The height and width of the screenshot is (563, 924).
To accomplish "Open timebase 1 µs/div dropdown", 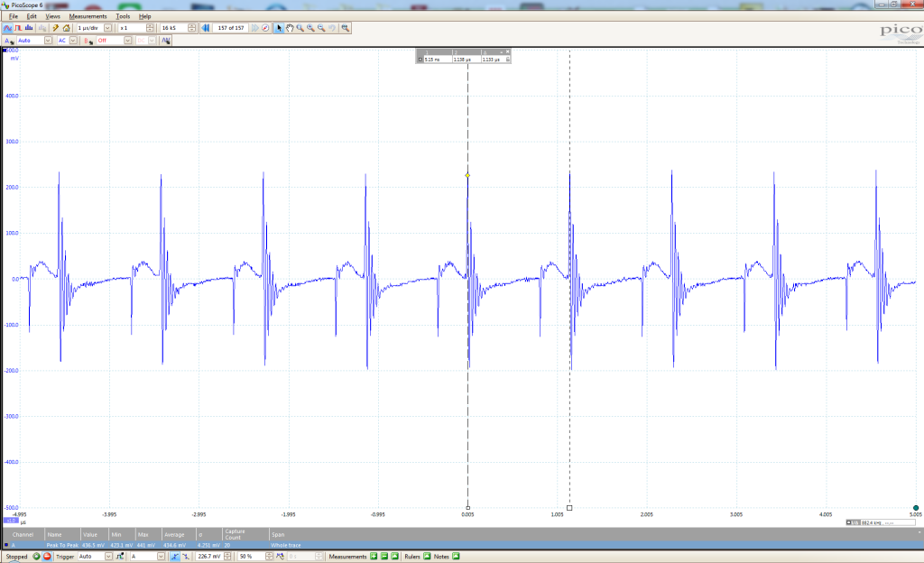I will tap(108, 28).
